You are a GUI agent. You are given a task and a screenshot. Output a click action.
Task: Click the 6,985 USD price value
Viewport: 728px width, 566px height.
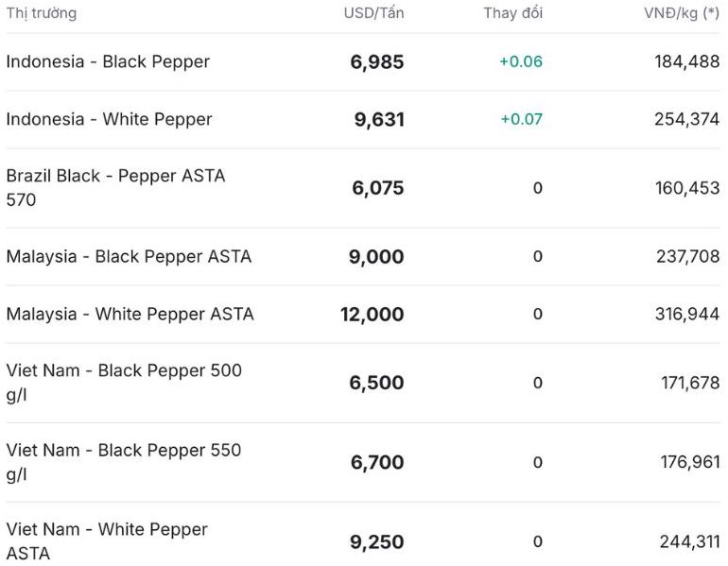pos(376,62)
